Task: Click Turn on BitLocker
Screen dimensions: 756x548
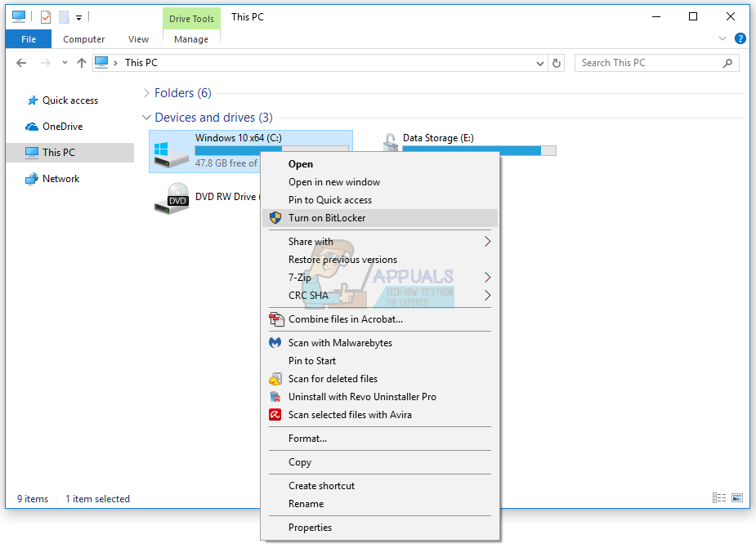Action: click(x=380, y=218)
